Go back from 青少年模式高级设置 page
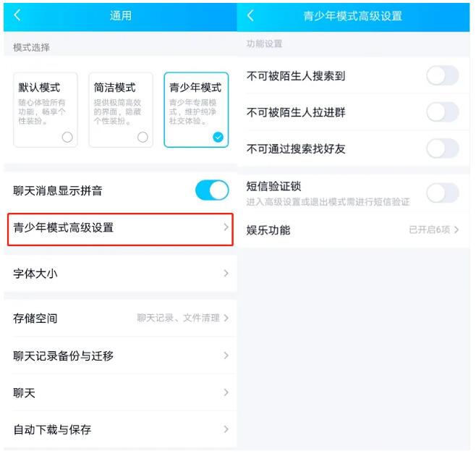Image resolution: width=476 pixels, height=459 pixels. [x=250, y=15]
